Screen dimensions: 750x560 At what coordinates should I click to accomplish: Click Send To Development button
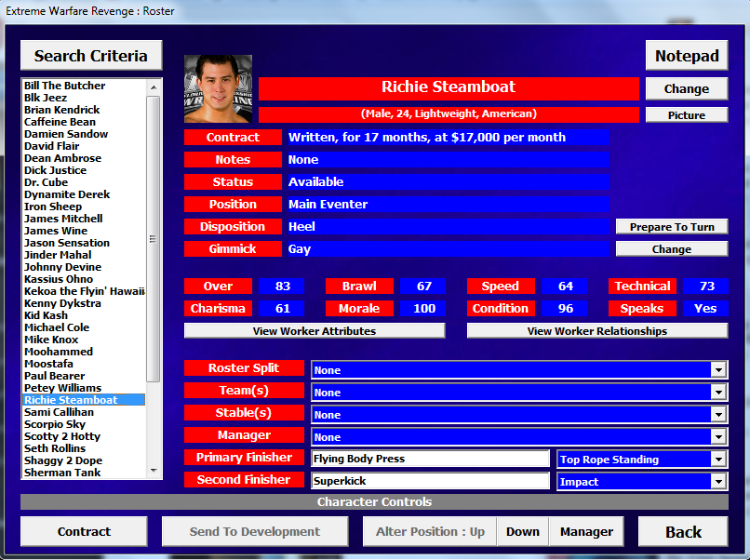254,531
